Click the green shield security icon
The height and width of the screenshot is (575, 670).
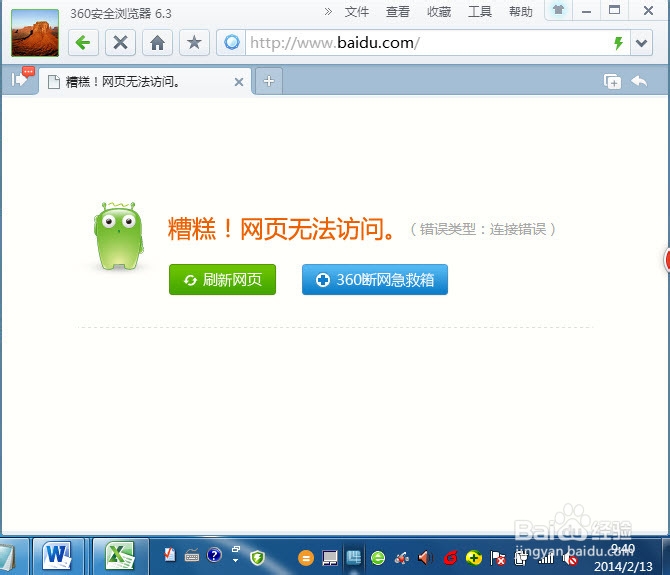point(257,557)
